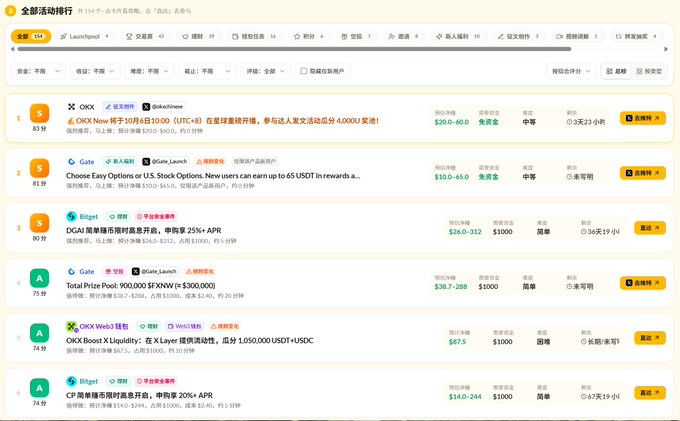Viewport: 680px width, 421px height.
Task: Click the Bitget logo in DGAI card
Action: (x=72, y=216)
